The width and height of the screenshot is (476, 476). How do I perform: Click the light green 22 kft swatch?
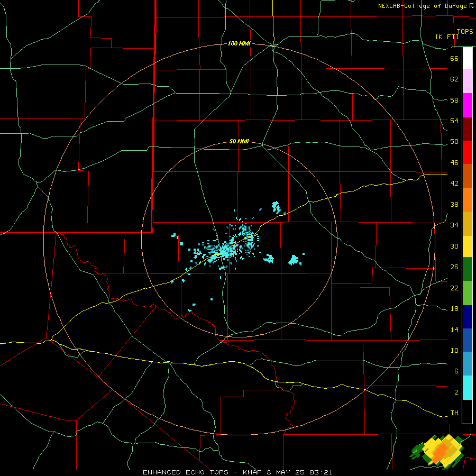[467, 293]
